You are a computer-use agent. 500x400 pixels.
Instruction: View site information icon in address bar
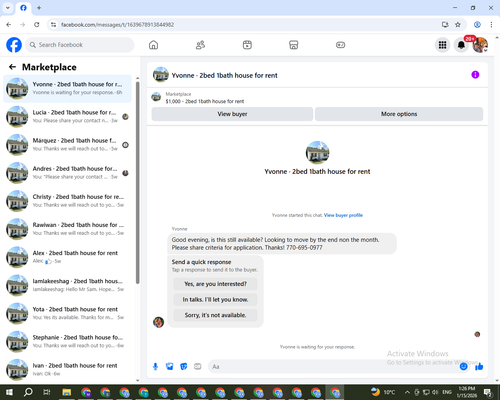(53, 25)
